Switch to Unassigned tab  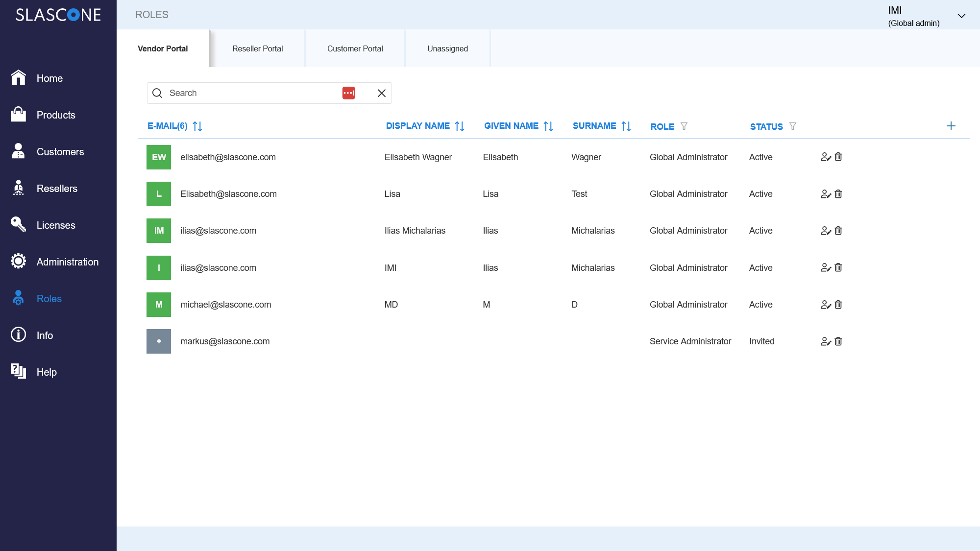point(448,48)
